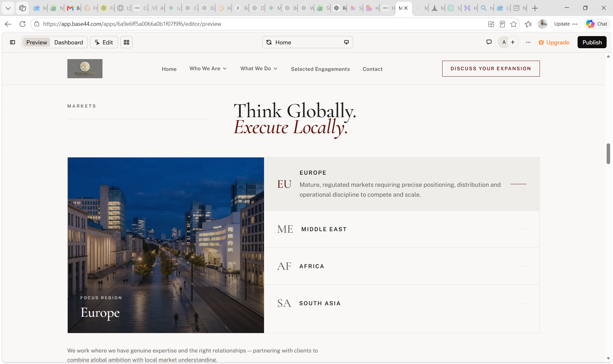Switch to the Dashboard tab
This screenshot has width=613, height=364.
(68, 42)
